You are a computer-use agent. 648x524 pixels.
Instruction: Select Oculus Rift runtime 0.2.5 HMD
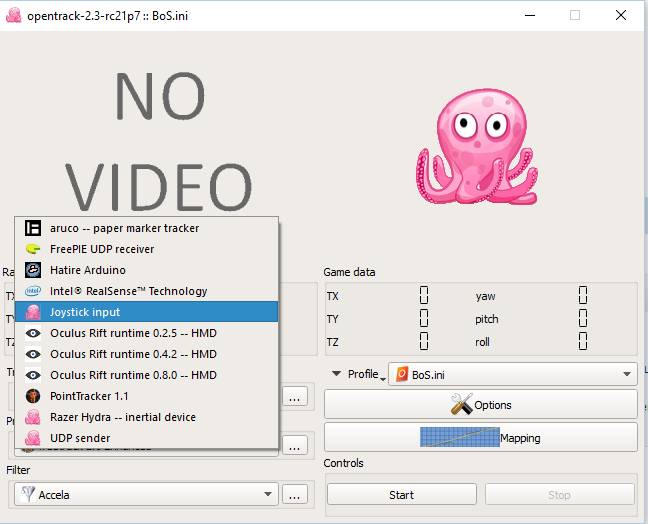pos(146,333)
